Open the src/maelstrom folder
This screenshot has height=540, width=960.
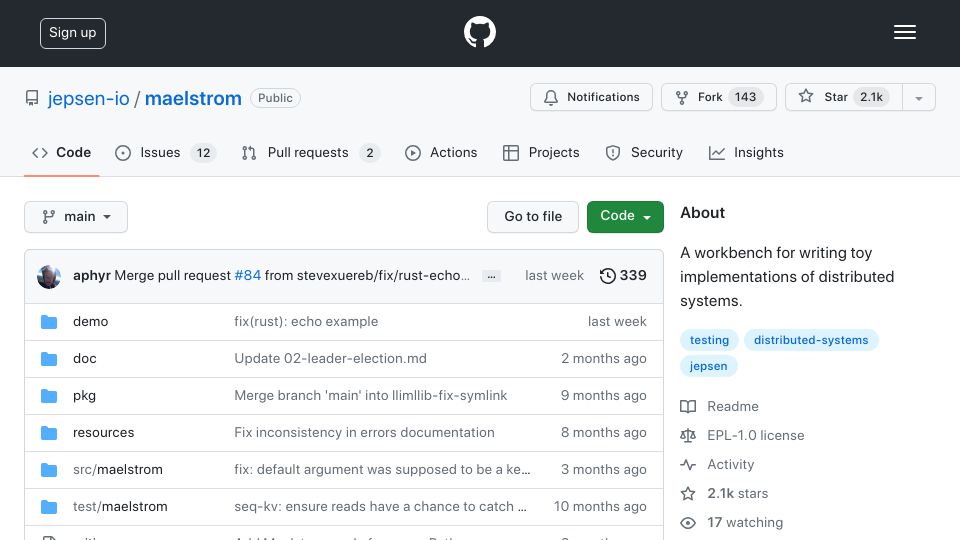[x=118, y=470]
